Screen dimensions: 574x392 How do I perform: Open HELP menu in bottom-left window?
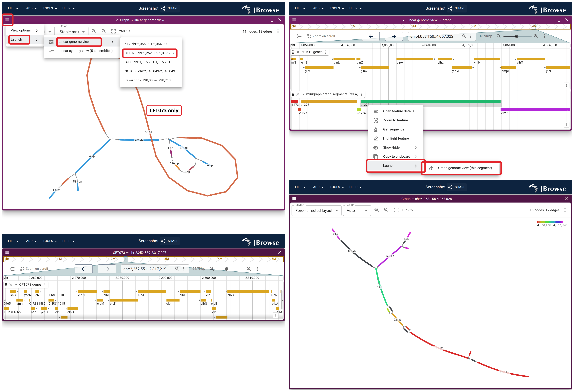click(x=68, y=241)
